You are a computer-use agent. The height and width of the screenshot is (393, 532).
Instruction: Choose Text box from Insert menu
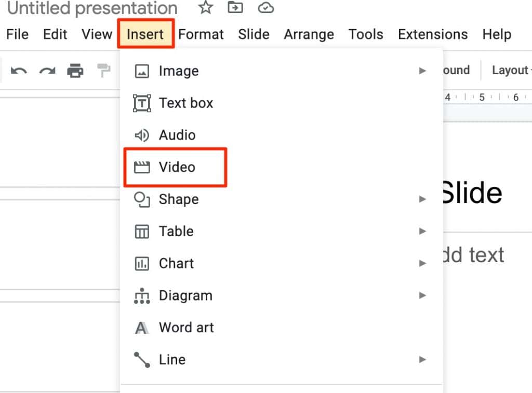(x=282, y=103)
